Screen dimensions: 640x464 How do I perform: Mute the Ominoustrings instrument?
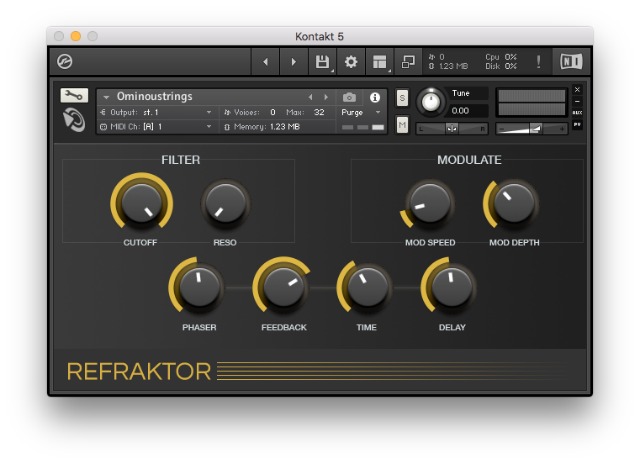pos(402,125)
